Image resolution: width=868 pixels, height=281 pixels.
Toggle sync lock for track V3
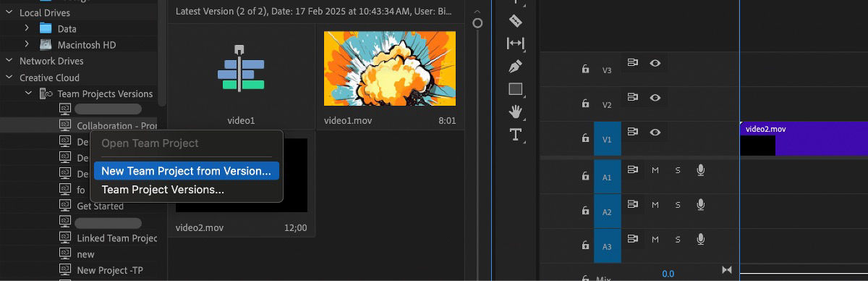click(x=632, y=63)
